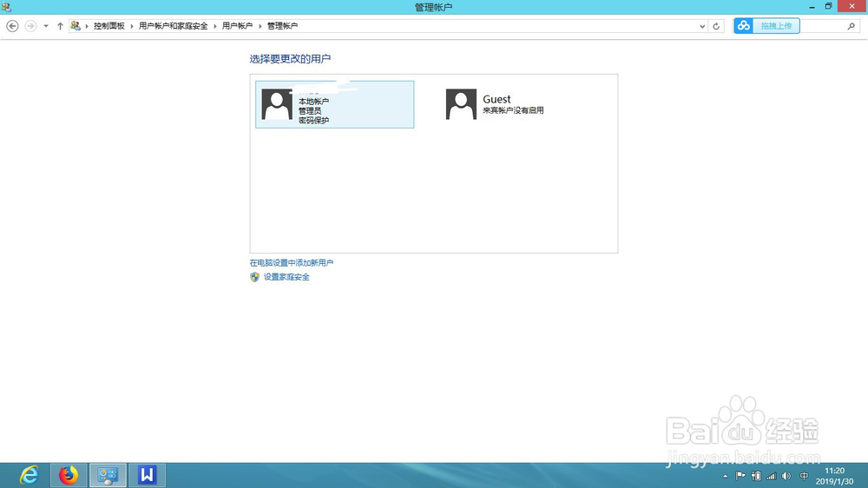
Task: Click the Guest account avatar picture
Action: pyautogui.click(x=461, y=104)
